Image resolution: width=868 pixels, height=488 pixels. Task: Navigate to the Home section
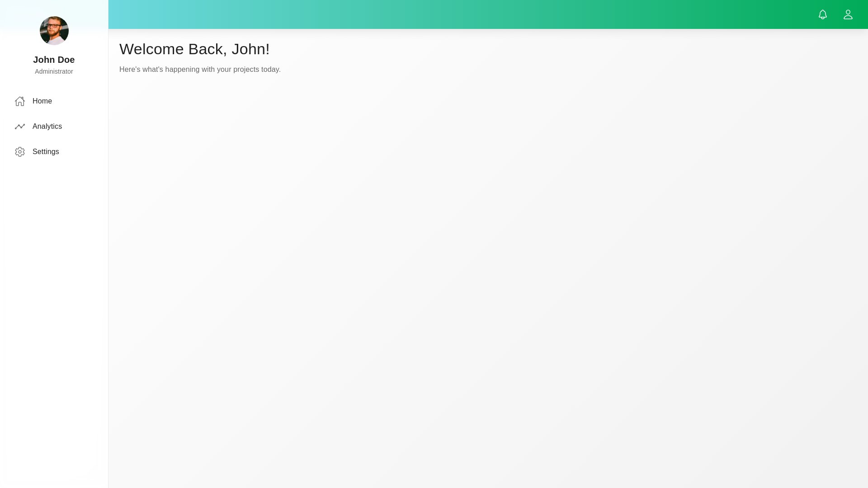42,101
